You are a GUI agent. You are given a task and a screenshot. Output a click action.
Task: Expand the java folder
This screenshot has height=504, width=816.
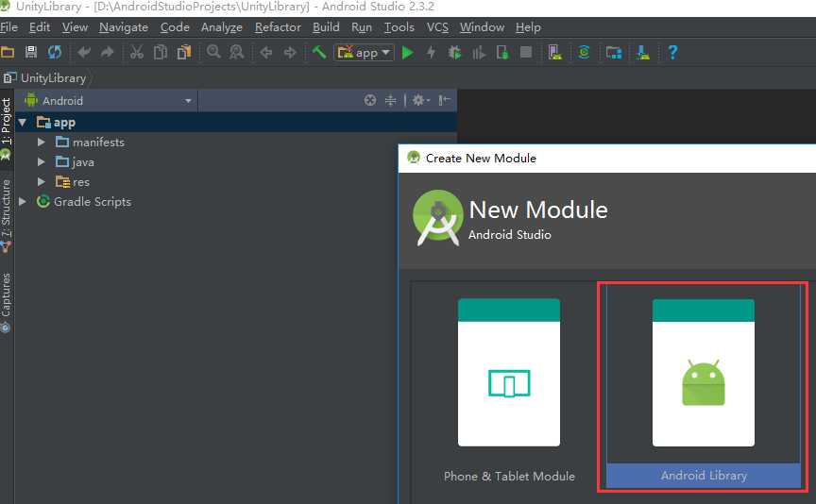(x=42, y=161)
